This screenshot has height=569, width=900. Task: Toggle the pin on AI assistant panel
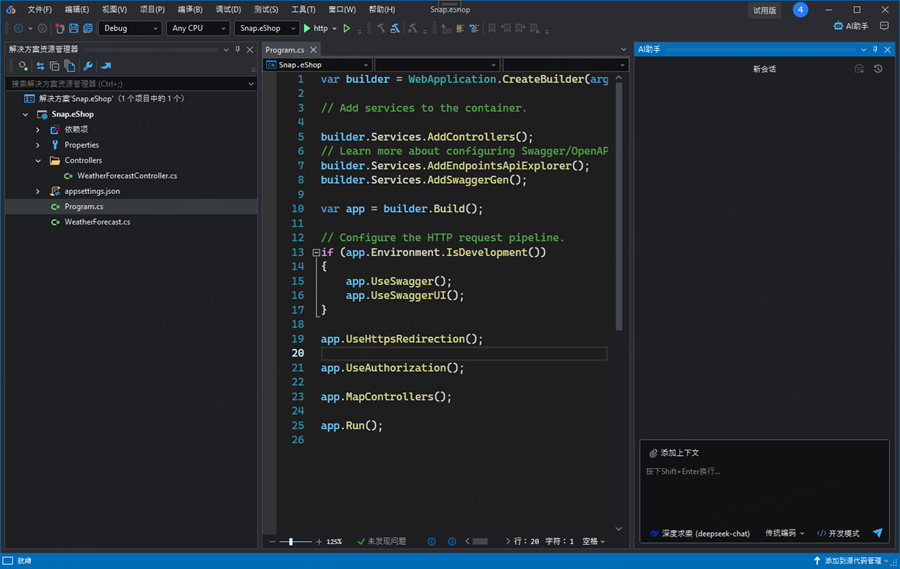pos(875,49)
